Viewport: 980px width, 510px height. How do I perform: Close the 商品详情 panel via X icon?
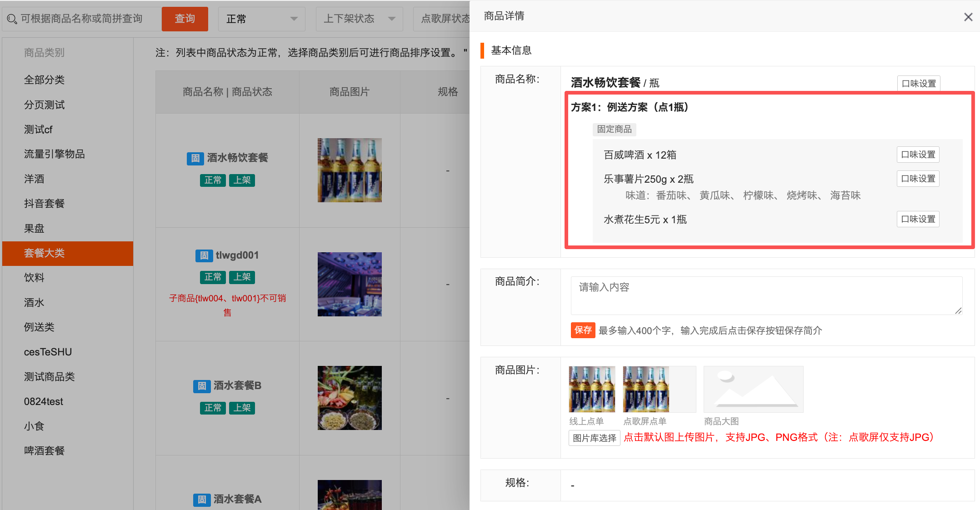pyautogui.click(x=968, y=16)
